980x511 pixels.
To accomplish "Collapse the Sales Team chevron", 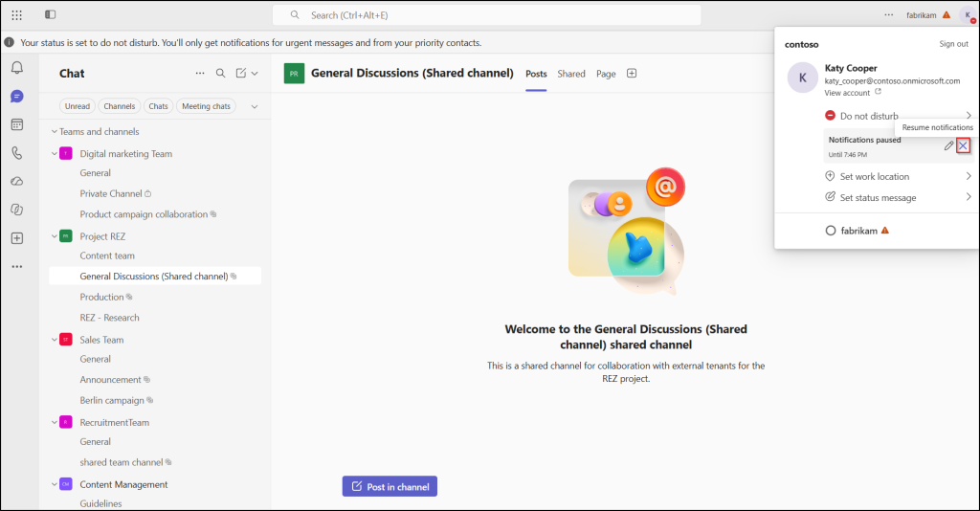I will pyautogui.click(x=55, y=340).
